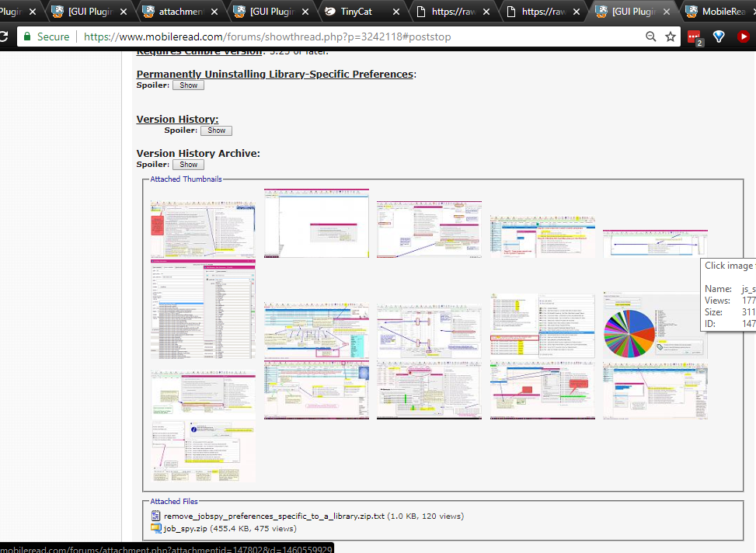Show the Version History Archive spoiler
The width and height of the screenshot is (756, 553).
click(188, 165)
